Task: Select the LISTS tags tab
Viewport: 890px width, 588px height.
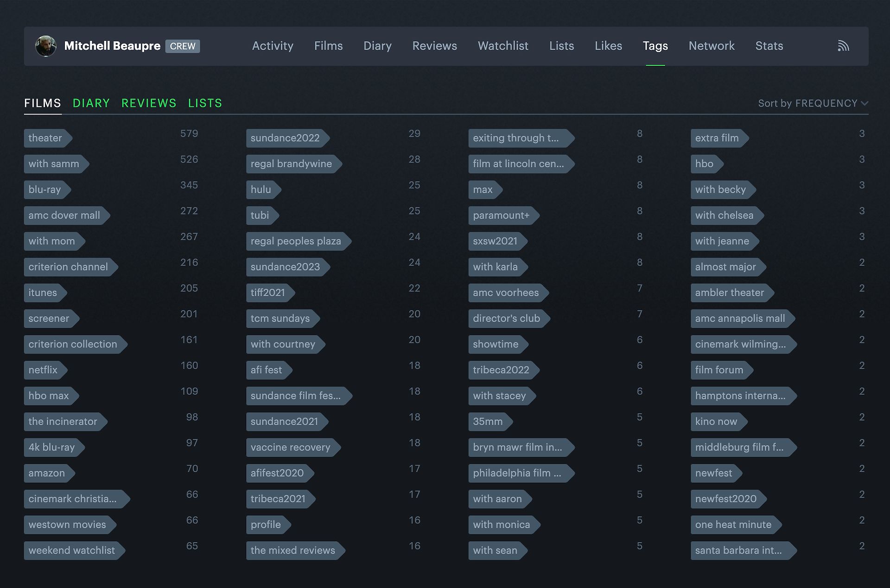Action: (x=205, y=103)
